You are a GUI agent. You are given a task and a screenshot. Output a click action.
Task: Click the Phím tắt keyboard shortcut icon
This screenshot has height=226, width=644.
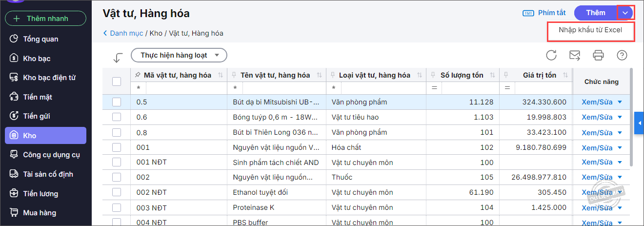tap(528, 13)
